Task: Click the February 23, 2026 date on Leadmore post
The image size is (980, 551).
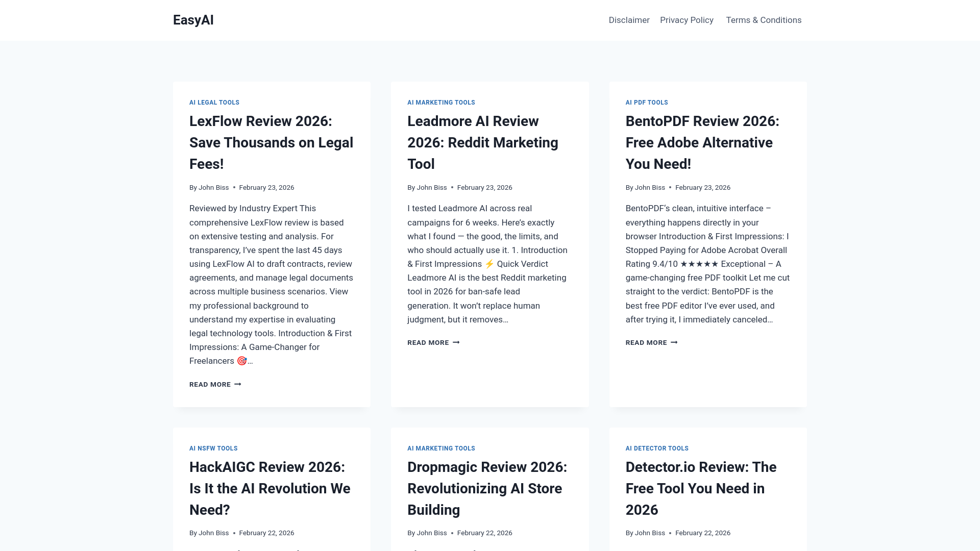Action: (484, 187)
